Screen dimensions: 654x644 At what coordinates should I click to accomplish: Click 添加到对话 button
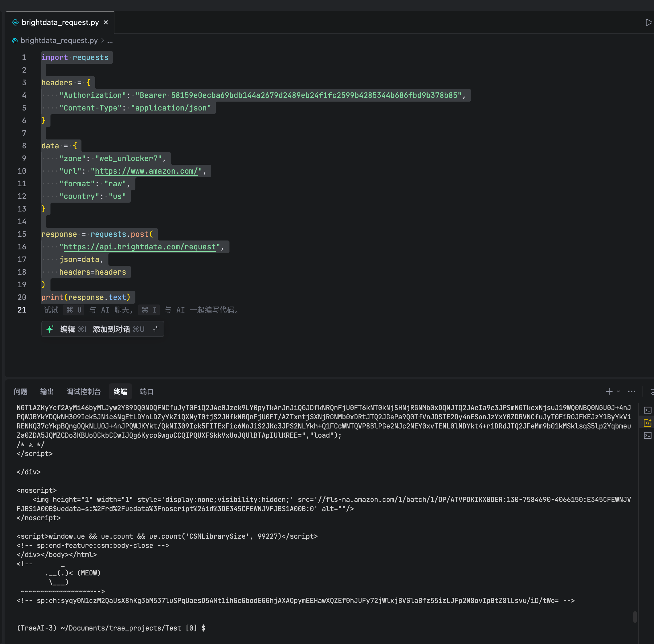tap(111, 329)
